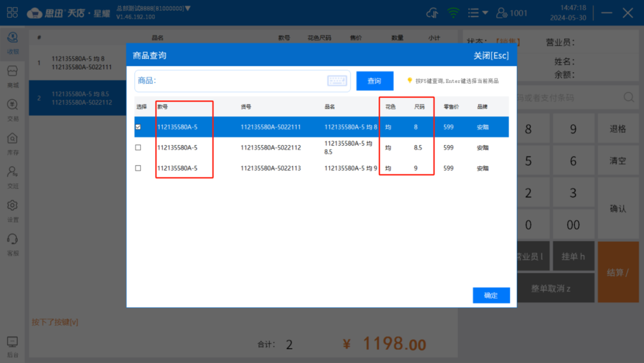Viewport: 644px width, 363px height.
Task: Check the checkbox for size 8.5 product row
Action: 139,147
